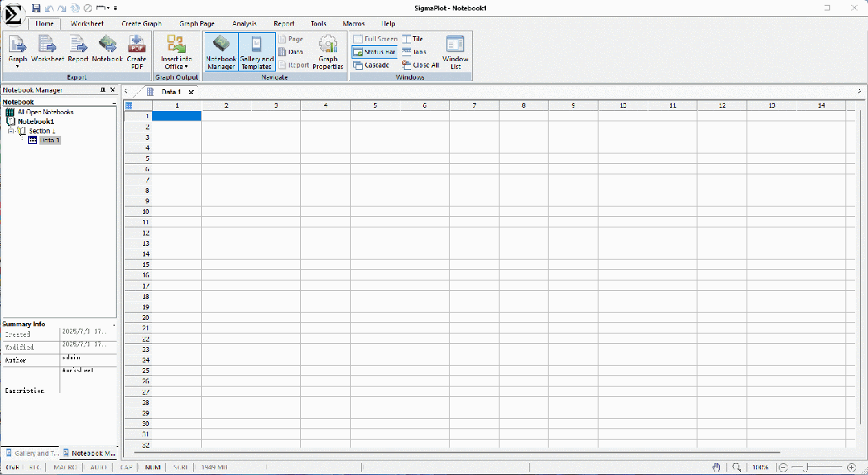Collapse the Summary Info section
Viewport: 868px width, 475px height.
(114, 325)
